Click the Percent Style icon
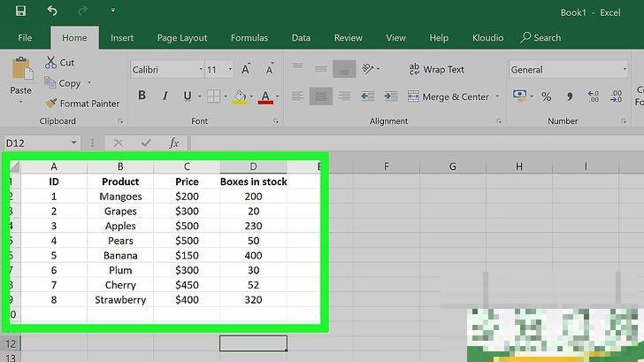 point(546,96)
